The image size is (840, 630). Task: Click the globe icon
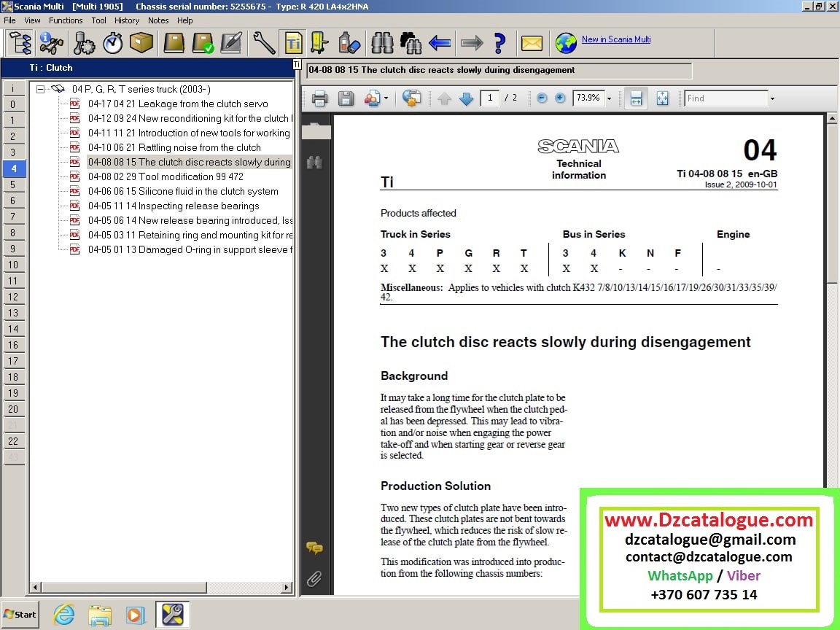pos(566,43)
